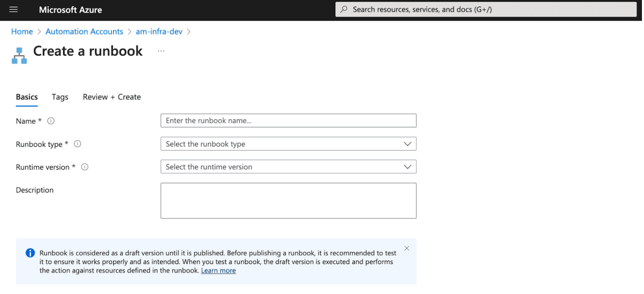This screenshot has width=644, height=294.
Task: Click the info icon next to Runtime version
Action: 85,167
